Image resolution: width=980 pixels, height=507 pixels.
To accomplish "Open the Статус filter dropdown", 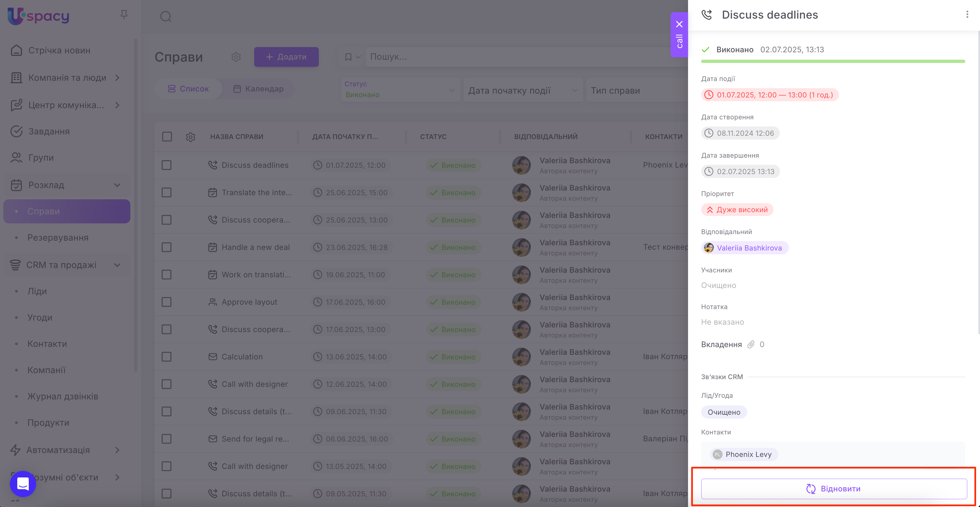I will (x=399, y=90).
